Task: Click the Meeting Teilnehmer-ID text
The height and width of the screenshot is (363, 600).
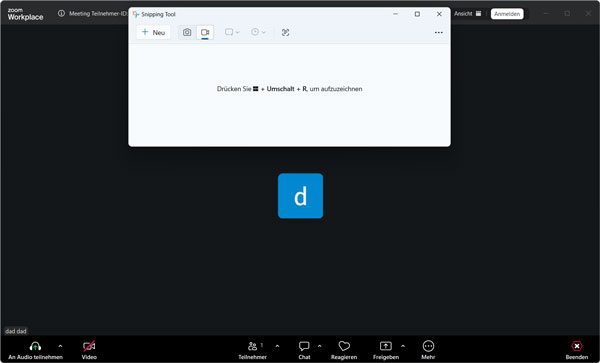Action: pyautogui.click(x=98, y=13)
